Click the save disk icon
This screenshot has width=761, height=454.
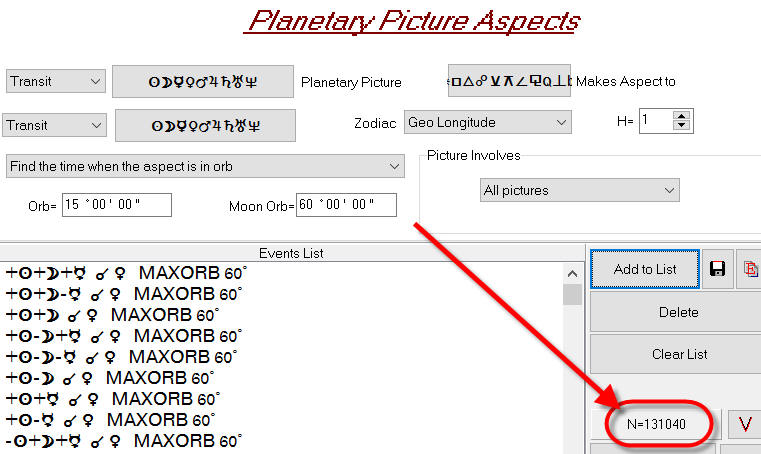(x=716, y=269)
